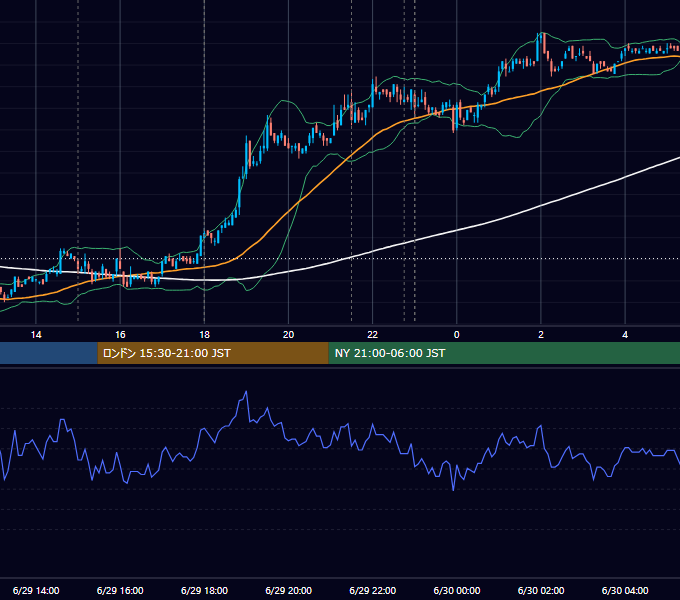
Task: Click the 6/29 16:00 date label
Action: (120, 590)
